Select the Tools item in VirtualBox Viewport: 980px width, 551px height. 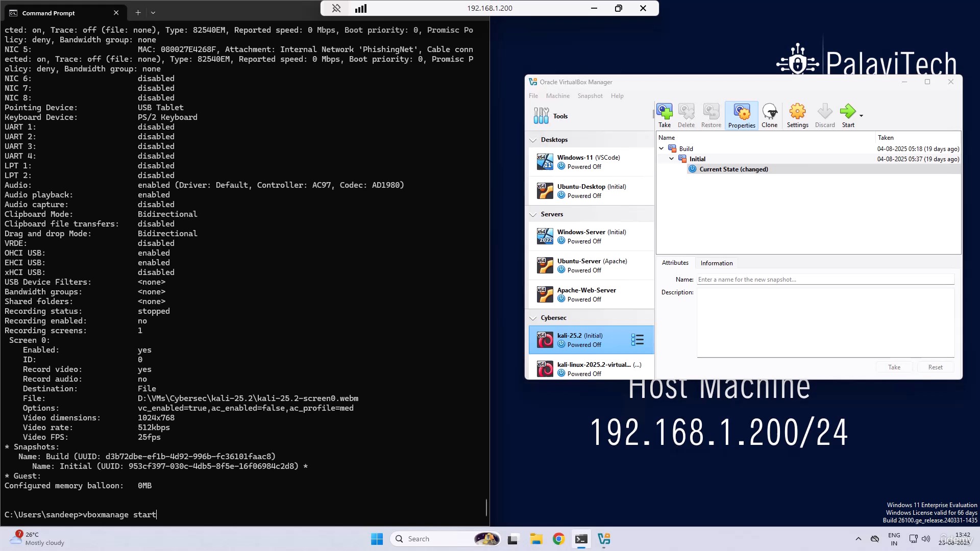(x=591, y=116)
